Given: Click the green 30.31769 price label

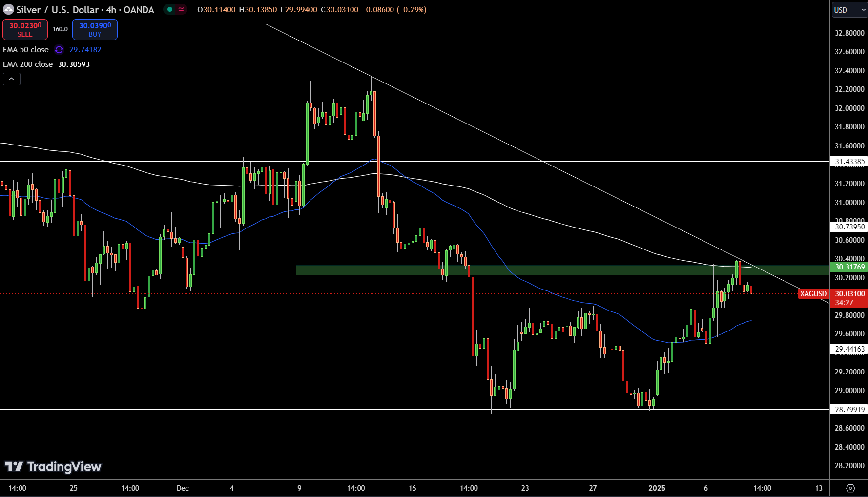Looking at the screenshot, I should coord(849,267).
